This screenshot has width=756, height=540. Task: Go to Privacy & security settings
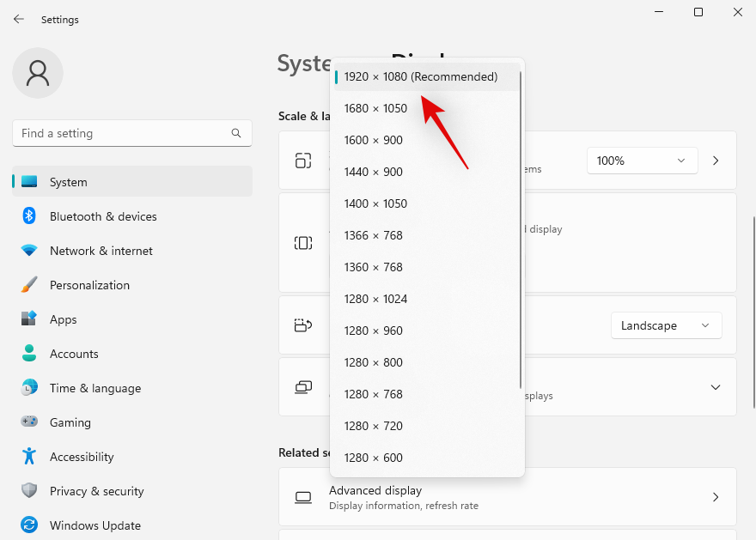[96, 491]
